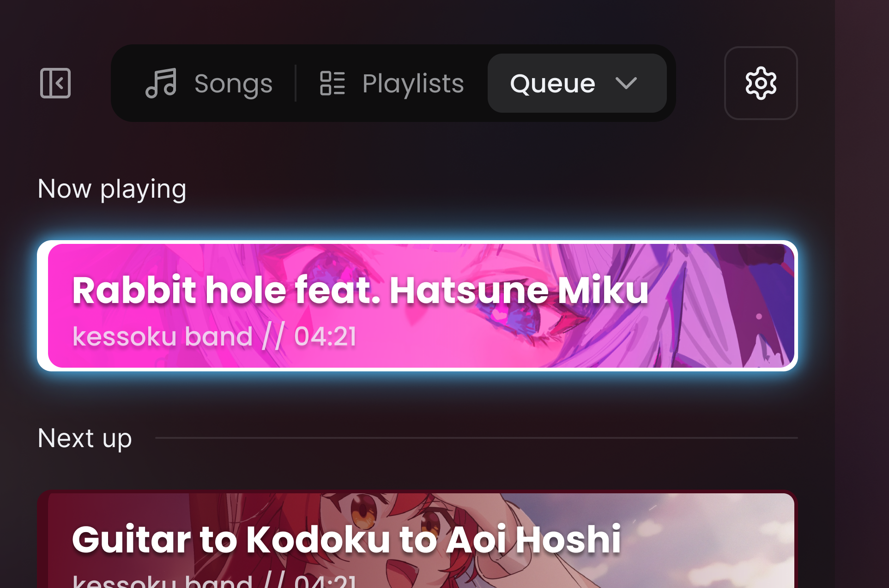Collapse the sidebar panel icon
The image size is (889, 588).
(x=55, y=83)
